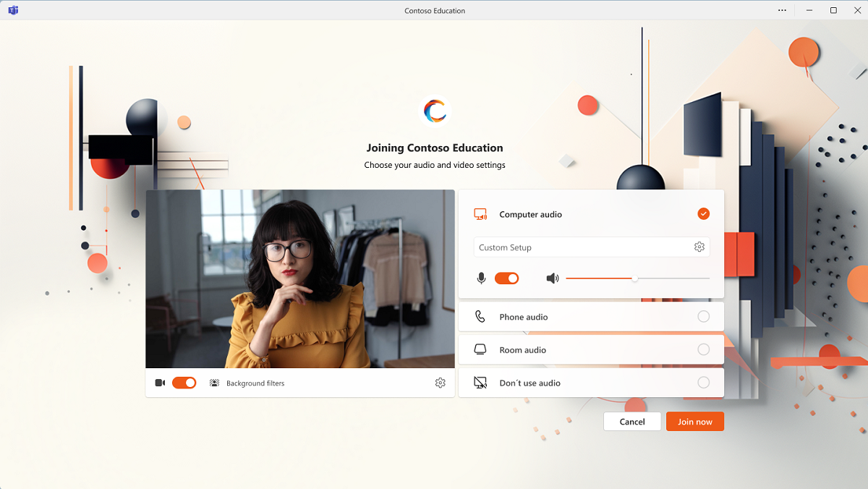868x489 pixels.
Task: Select the Computer audio checked option
Action: (703, 214)
